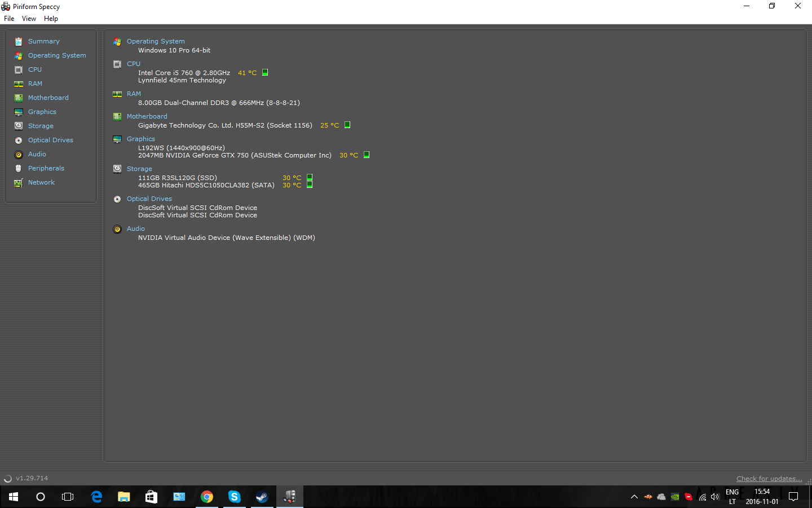Click the CPU chip icon in sidebar
The height and width of the screenshot is (508, 812).
(19, 69)
